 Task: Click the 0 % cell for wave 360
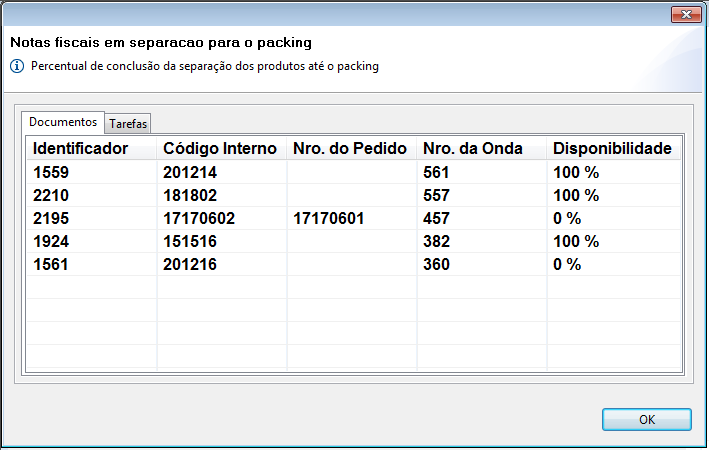(x=567, y=265)
